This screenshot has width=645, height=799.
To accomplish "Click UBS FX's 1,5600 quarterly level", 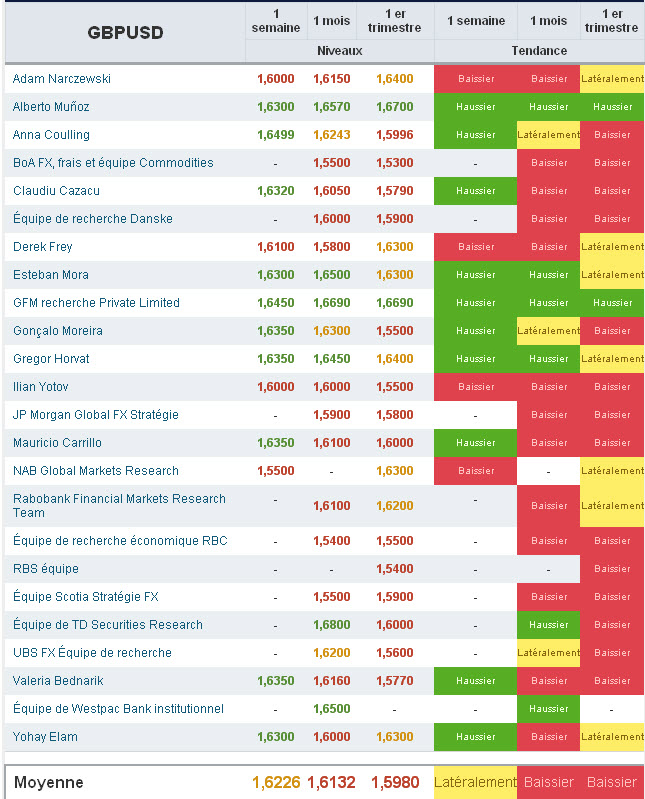I will point(395,653).
